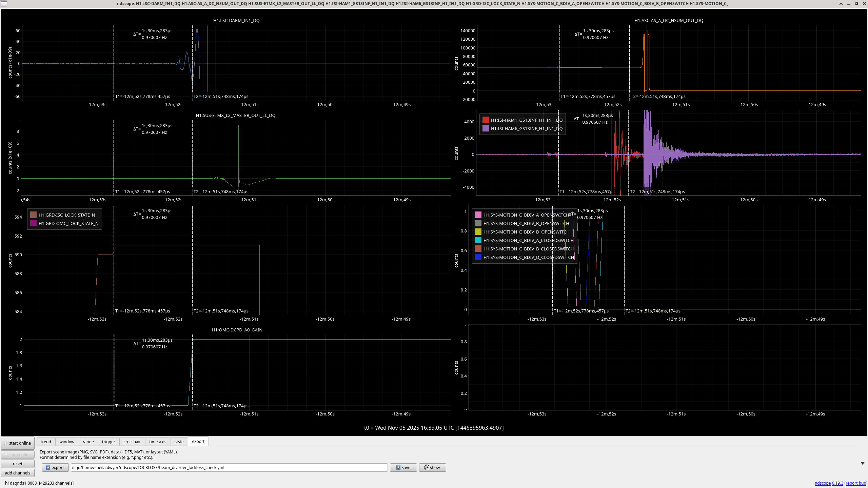This screenshot has height=488, width=868.
Task: Click the BDIV_A_OPENSWITCH pink legend swatch
Action: [478, 215]
